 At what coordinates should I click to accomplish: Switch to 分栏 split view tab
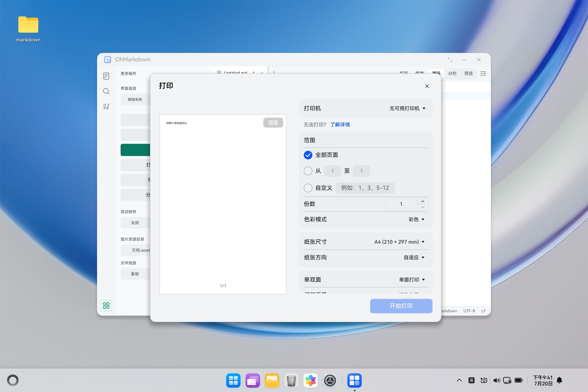tap(452, 73)
